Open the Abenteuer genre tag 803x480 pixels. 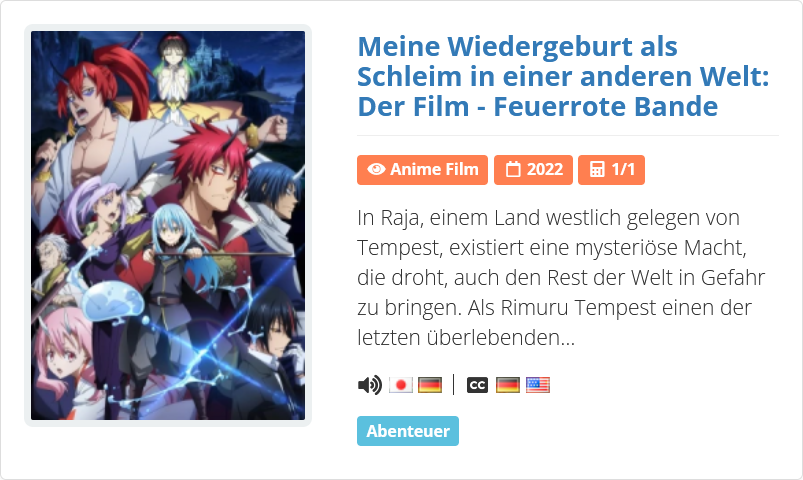click(408, 431)
